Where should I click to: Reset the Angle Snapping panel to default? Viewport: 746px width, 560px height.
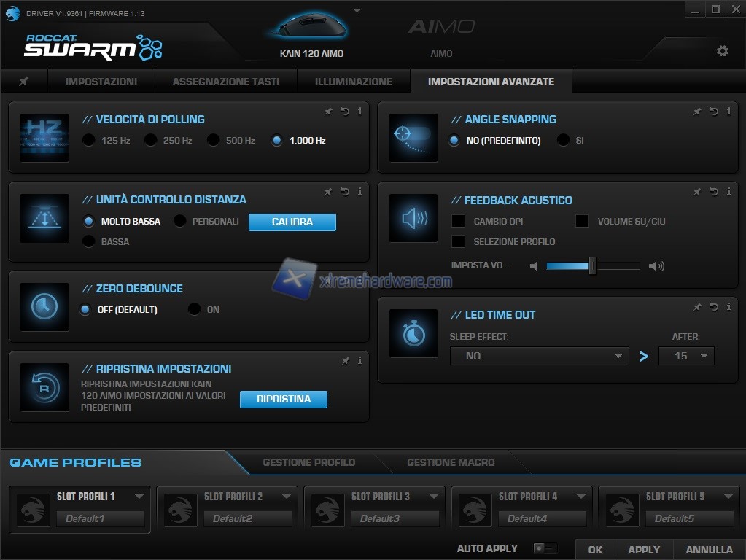point(714,112)
